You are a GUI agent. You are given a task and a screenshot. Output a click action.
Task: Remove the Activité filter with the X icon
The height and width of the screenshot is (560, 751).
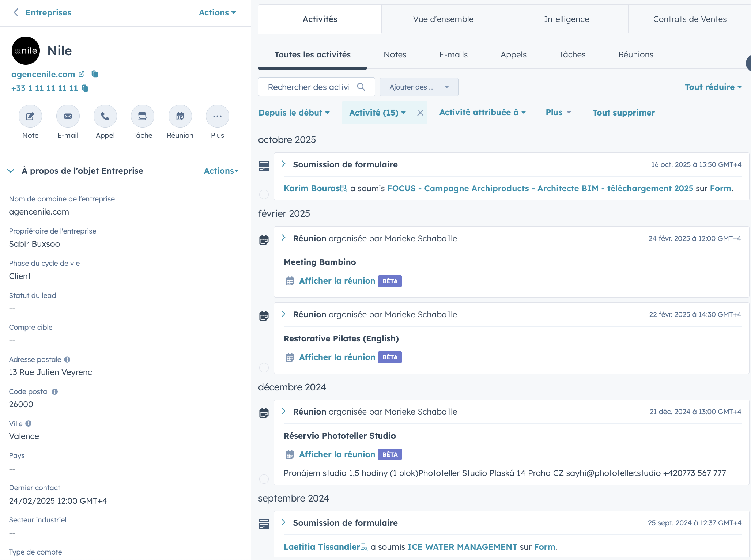click(x=420, y=113)
